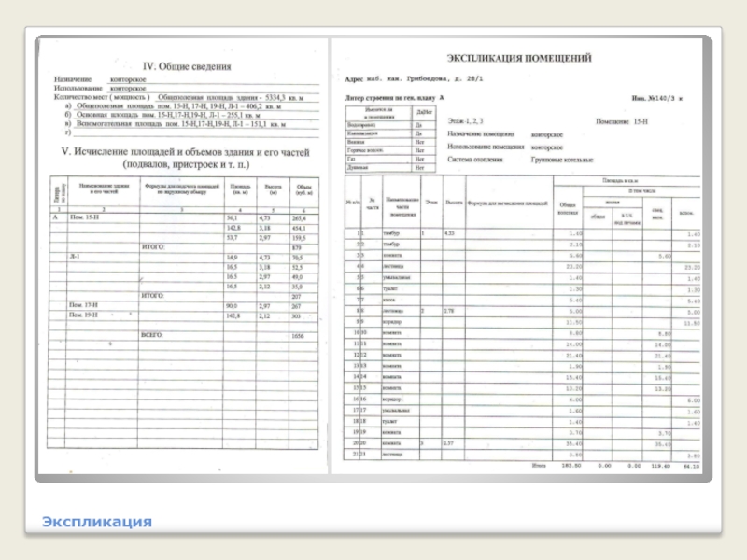Click the 'Пом. 17-Н' row name
The image size is (747, 560).
tap(83, 305)
